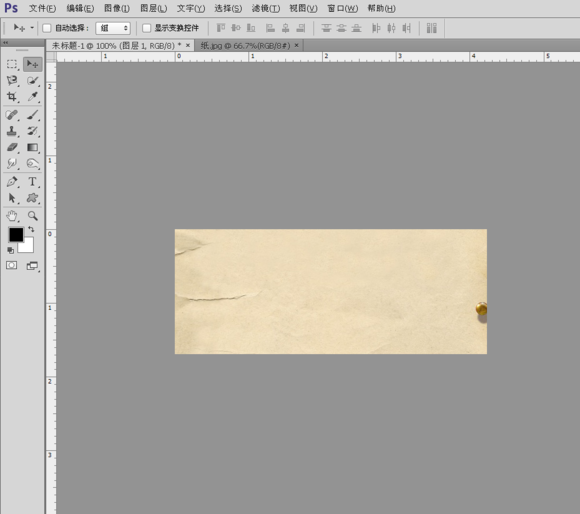Click the black foreground color swatch
Screen dimensions: 580x514
[16, 234]
